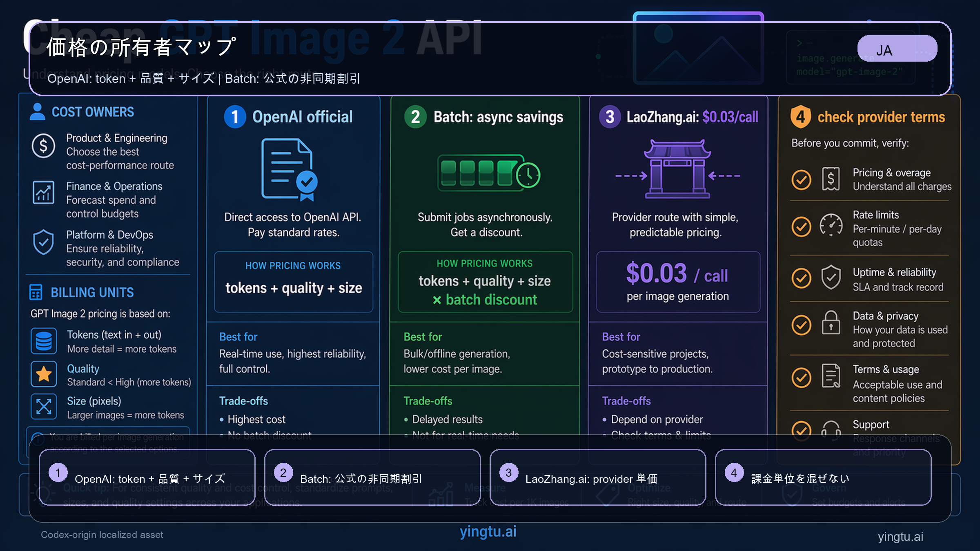Toggle the Pricing & overage checkmark
Screen dimensions: 980x551
[x=801, y=179]
